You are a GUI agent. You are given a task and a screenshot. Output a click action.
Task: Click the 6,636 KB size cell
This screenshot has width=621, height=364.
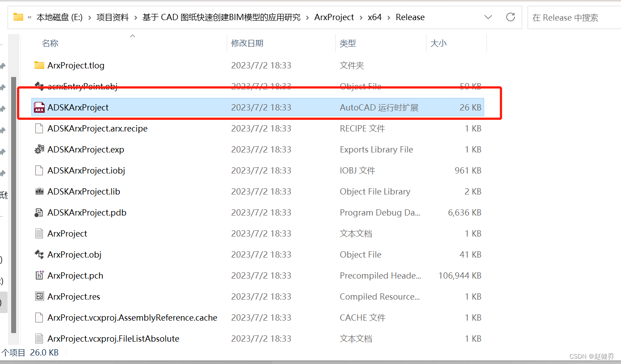pyautogui.click(x=465, y=212)
